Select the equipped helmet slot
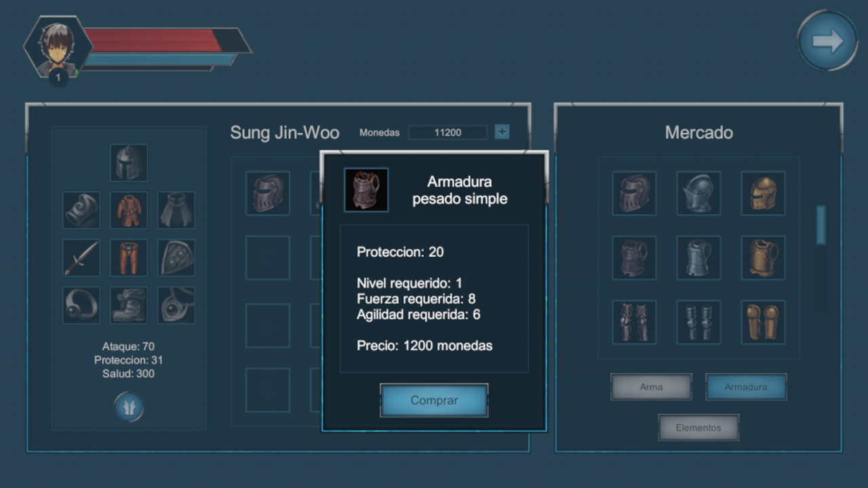Image resolution: width=868 pixels, height=488 pixels. point(129,163)
